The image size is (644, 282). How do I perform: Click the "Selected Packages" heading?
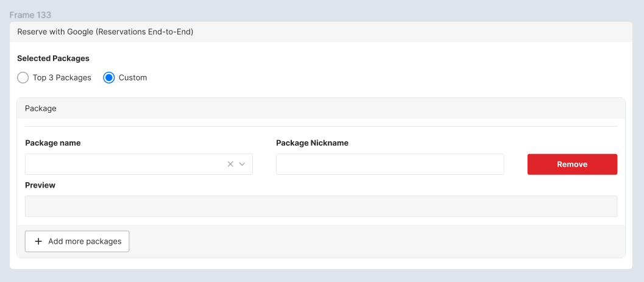click(53, 58)
